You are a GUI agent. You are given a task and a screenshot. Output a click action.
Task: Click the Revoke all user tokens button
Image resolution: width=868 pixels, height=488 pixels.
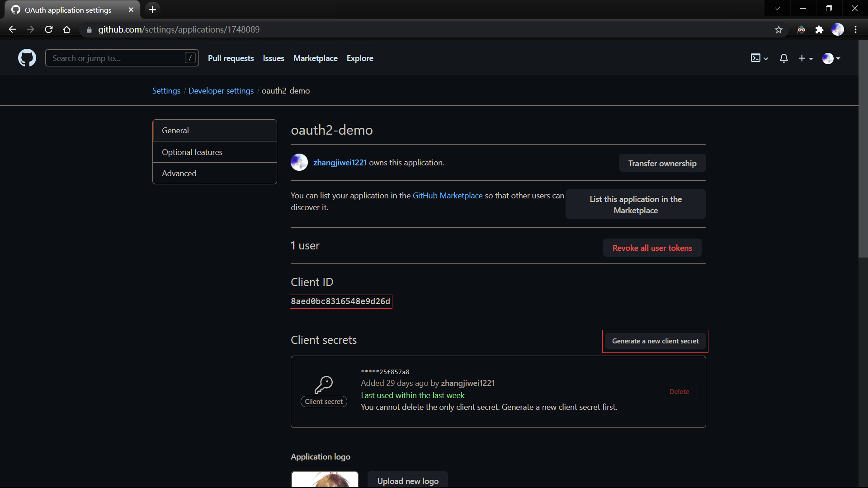pos(652,248)
